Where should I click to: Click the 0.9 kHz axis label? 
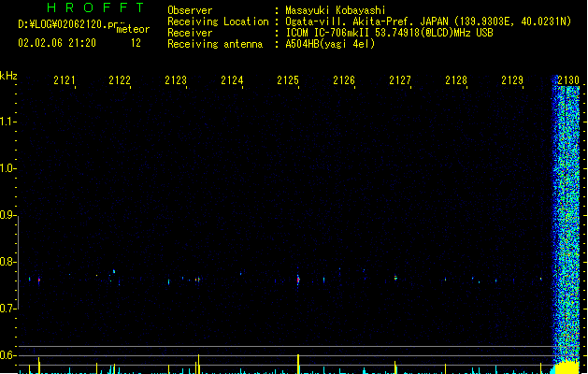(7, 215)
